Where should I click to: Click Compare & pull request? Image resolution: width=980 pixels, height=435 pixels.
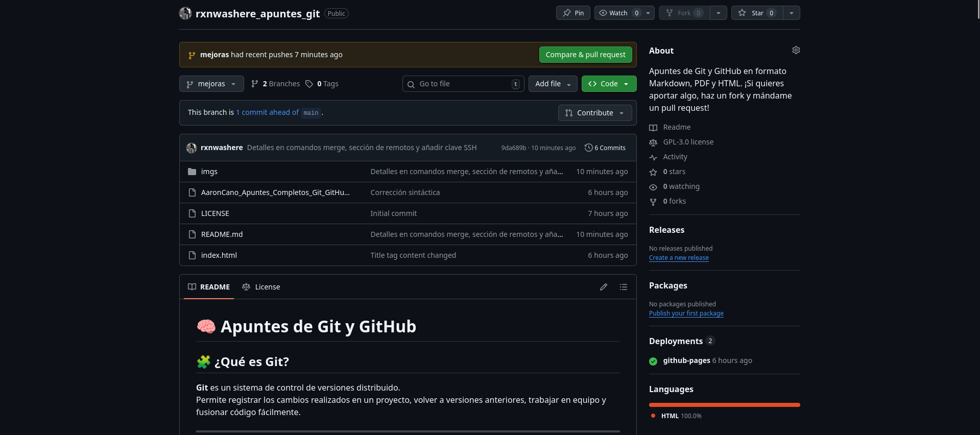pyautogui.click(x=585, y=55)
